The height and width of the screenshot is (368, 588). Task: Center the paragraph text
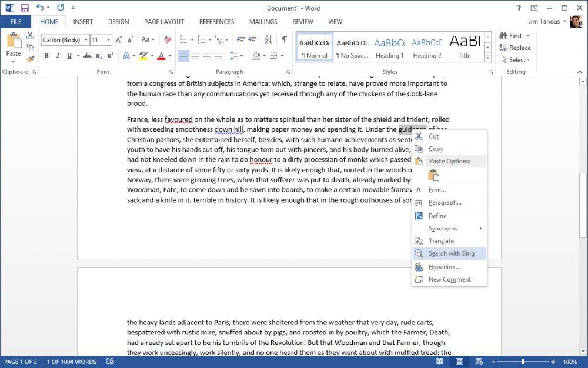(x=195, y=56)
